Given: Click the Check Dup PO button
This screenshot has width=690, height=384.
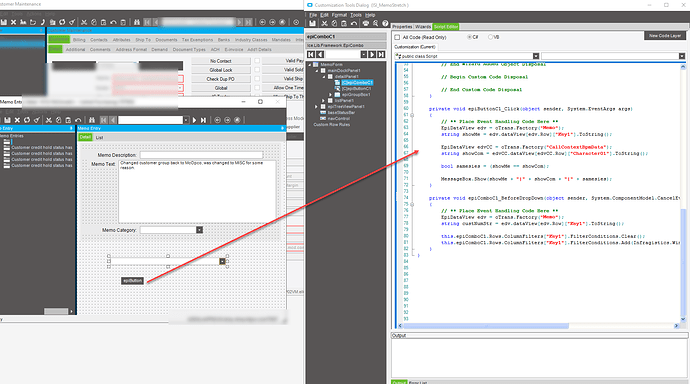Looking at the screenshot, I should coord(220,79).
